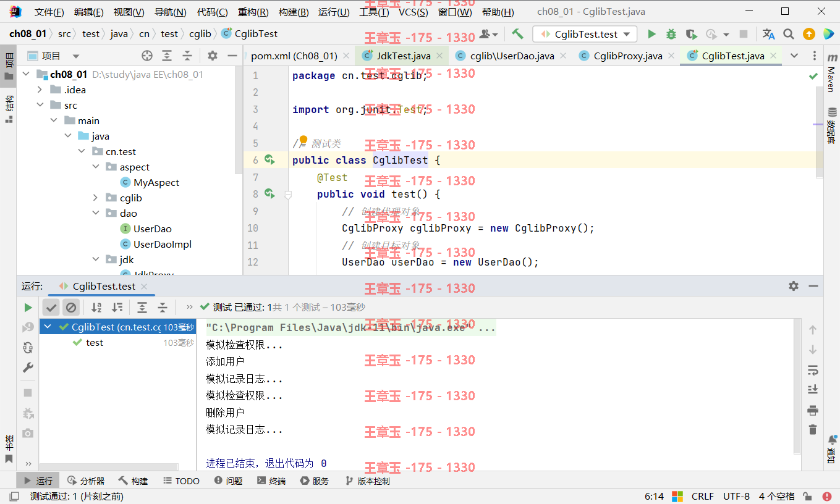840x504 pixels.
Task: Select the test result row under CglibTest
Action: [117, 342]
